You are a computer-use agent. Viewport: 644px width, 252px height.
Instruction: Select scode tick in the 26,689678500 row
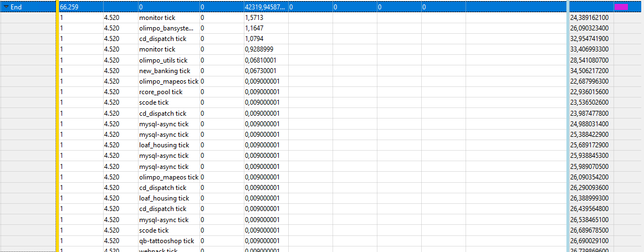tap(154, 230)
